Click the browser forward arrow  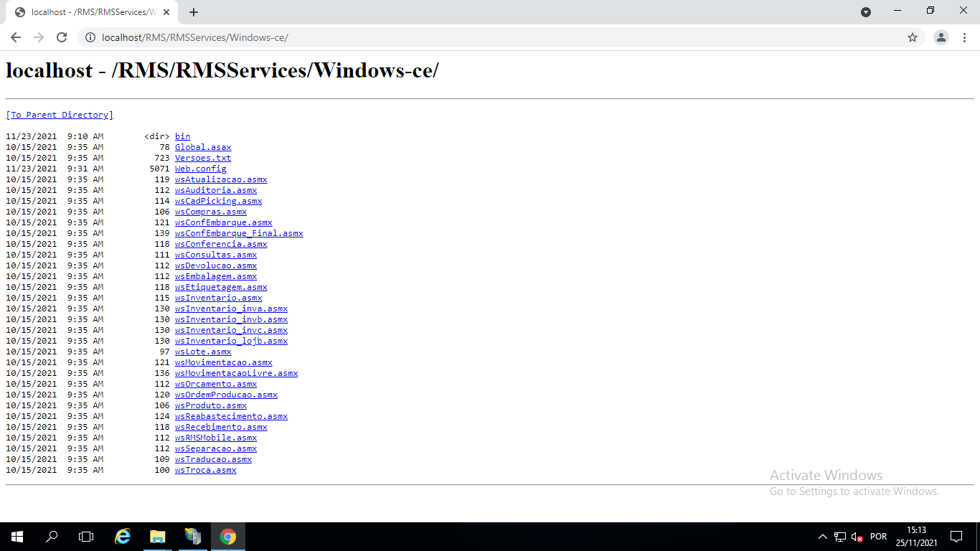pos(39,37)
